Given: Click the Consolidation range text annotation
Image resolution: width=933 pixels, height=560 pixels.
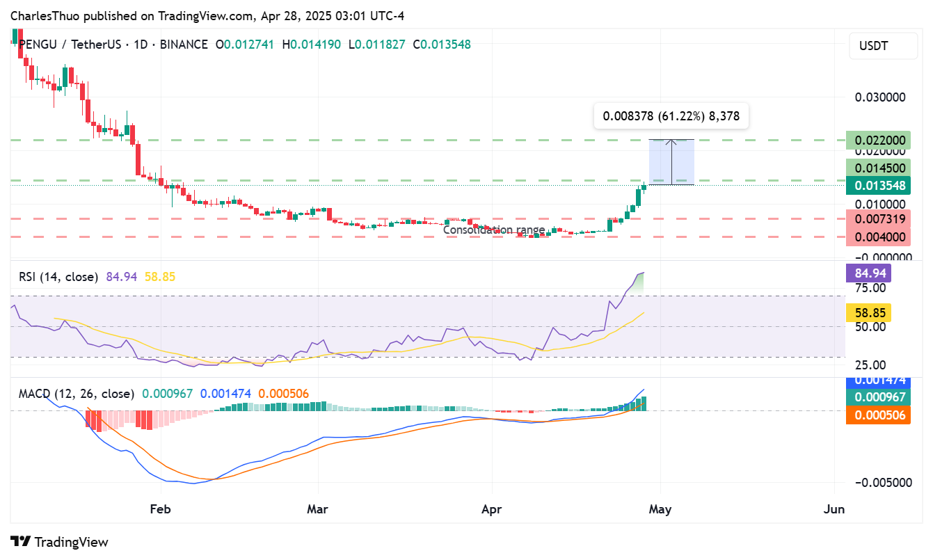Looking at the screenshot, I should pos(494,230).
